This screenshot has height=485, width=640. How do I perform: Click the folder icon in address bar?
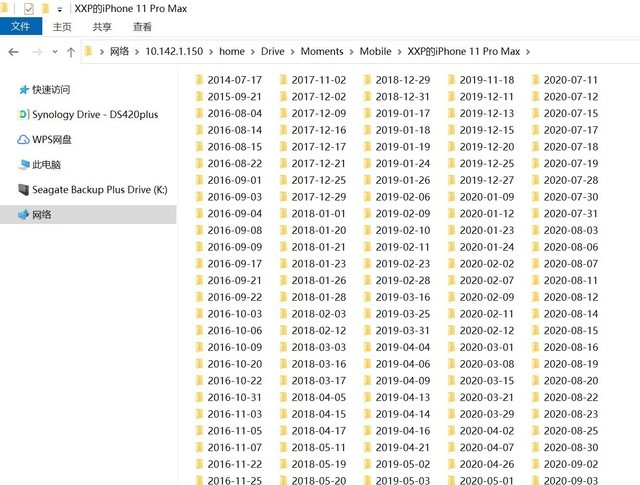[x=89, y=51]
